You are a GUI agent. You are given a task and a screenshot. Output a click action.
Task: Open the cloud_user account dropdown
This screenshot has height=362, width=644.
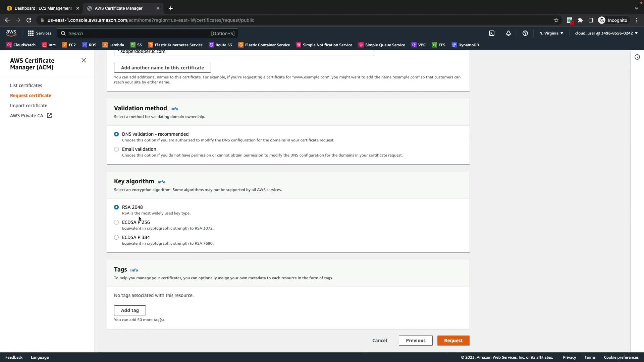coord(606,33)
